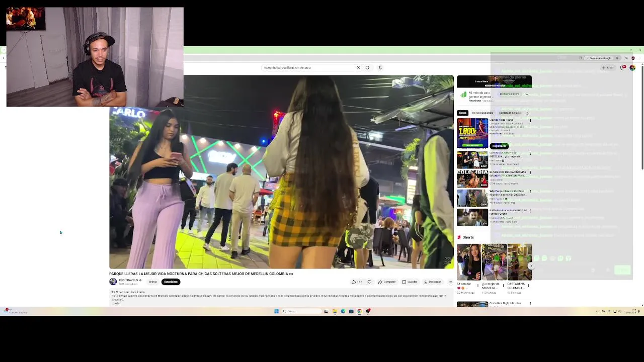644x362 pixels.
Task: Click the Shorts section logo icon
Action: click(x=459, y=237)
